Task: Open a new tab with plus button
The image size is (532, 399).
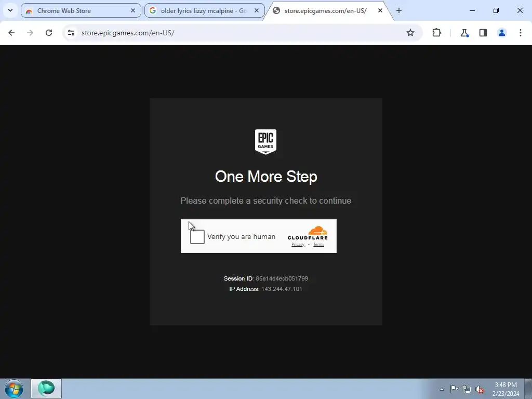Action: pos(399,10)
